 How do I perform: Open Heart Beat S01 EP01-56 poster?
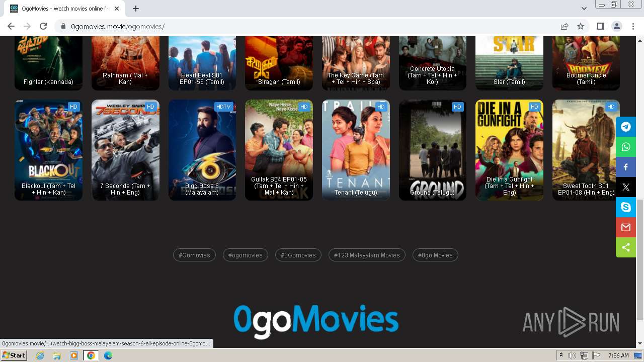click(202, 63)
